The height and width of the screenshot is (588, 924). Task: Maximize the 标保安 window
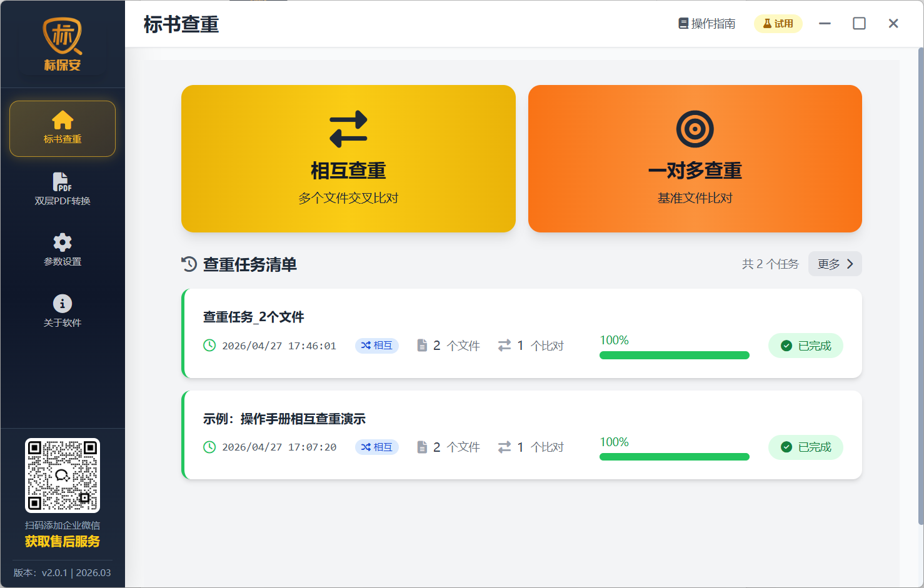pyautogui.click(x=860, y=24)
